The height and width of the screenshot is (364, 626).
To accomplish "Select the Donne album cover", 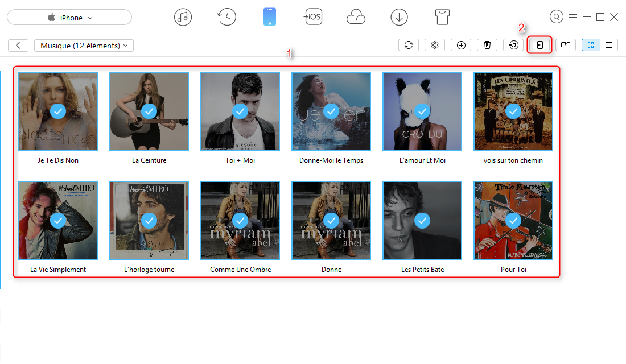I will [331, 220].
